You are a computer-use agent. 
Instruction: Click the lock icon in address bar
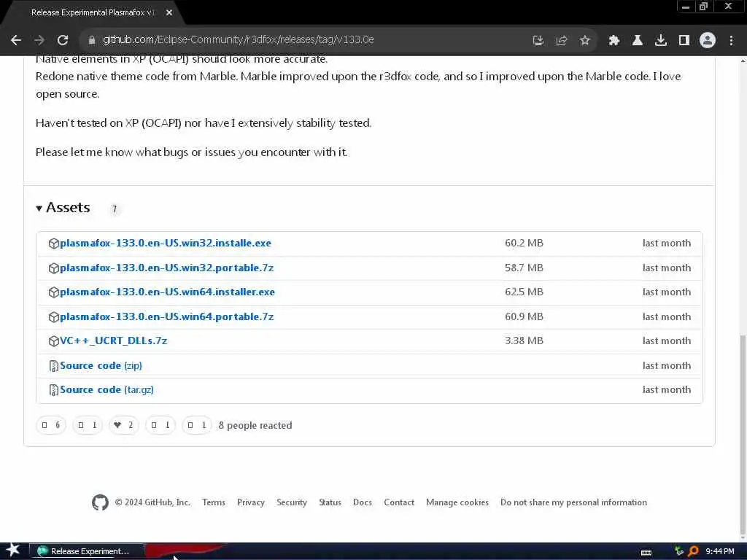[92, 40]
